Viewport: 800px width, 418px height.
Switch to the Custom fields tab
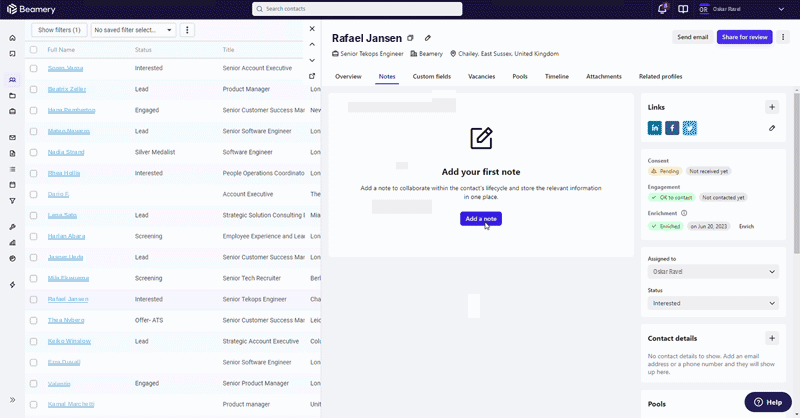(432, 77)
